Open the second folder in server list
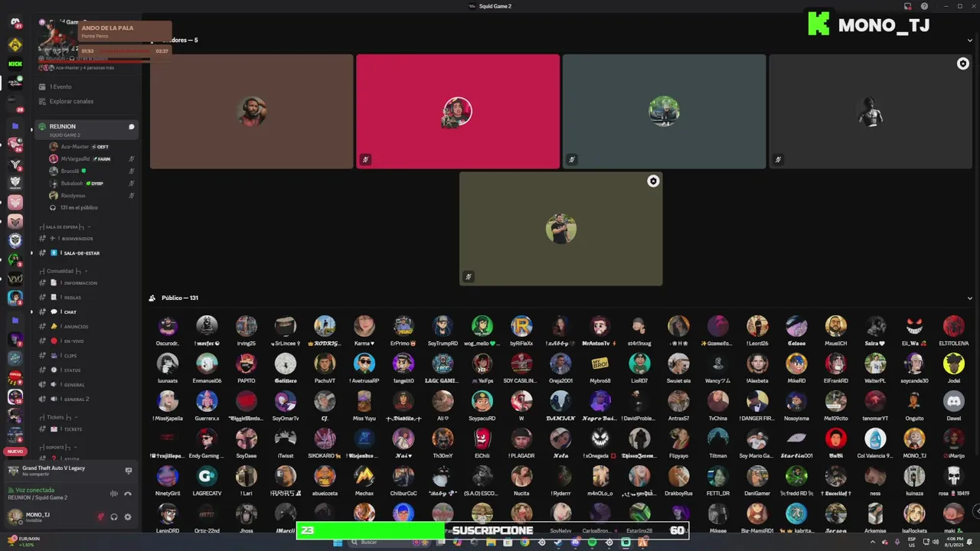980x551 pixels. [x=15, y=319]
